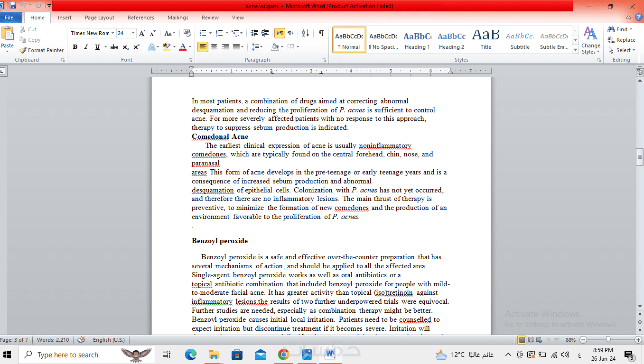Open Word Help question mark icon
Viewport: 644px width, 364px height.
pyautogui.click(x=638, y=17)
